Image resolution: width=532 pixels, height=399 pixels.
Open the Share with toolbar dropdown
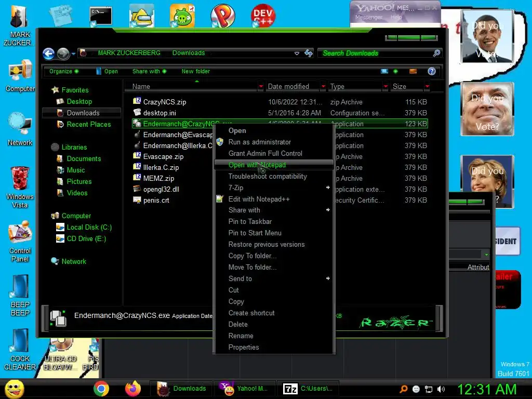[x=149, y=71]
